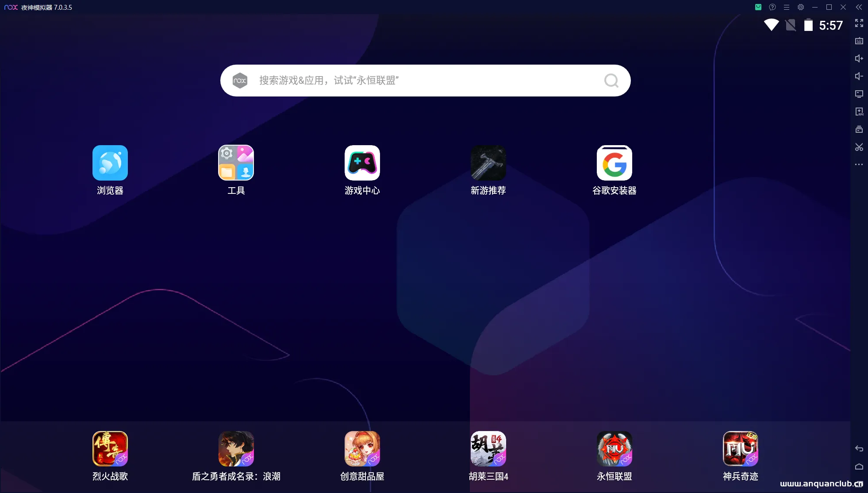The width and height of the screenshot is (868, 493).
Task: Open the APK installer from the sidebar
Action: pos(860,112)
